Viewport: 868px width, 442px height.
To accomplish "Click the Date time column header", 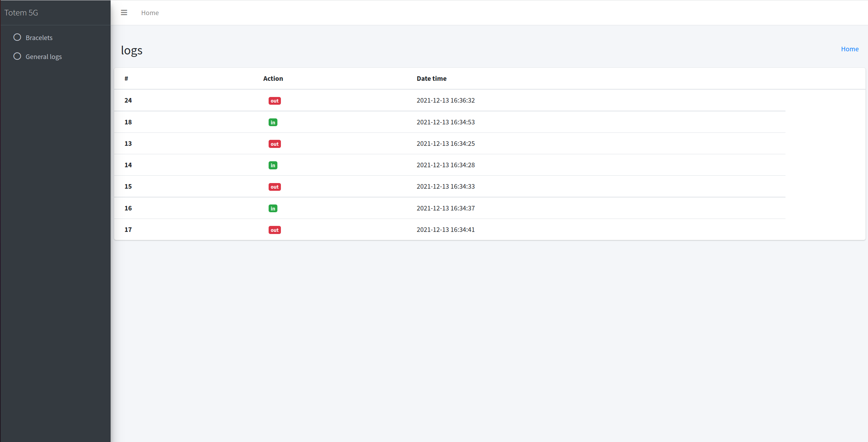I will click(x=431, y=78).
